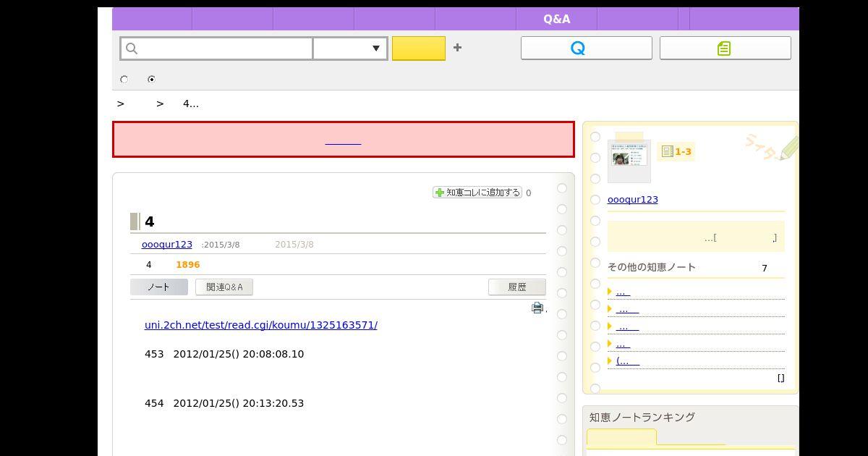Click the printer icon above the note body

point(537,308)
